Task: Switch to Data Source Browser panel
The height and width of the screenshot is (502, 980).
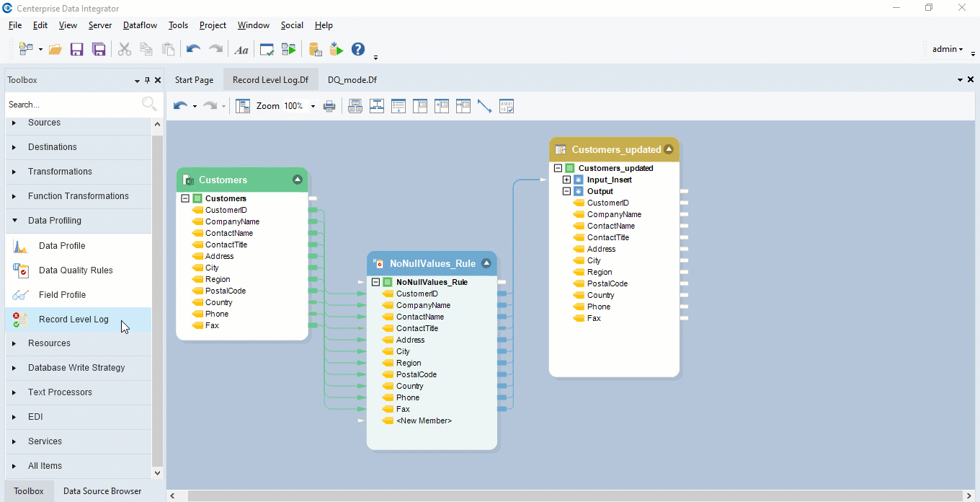Action: [x=102, y=491]
